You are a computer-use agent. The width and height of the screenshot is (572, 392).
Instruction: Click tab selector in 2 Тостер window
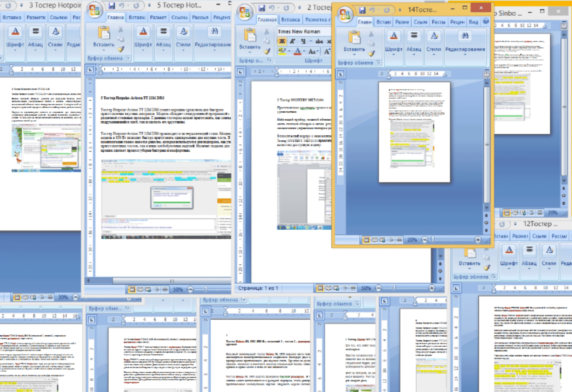point(241,72)
